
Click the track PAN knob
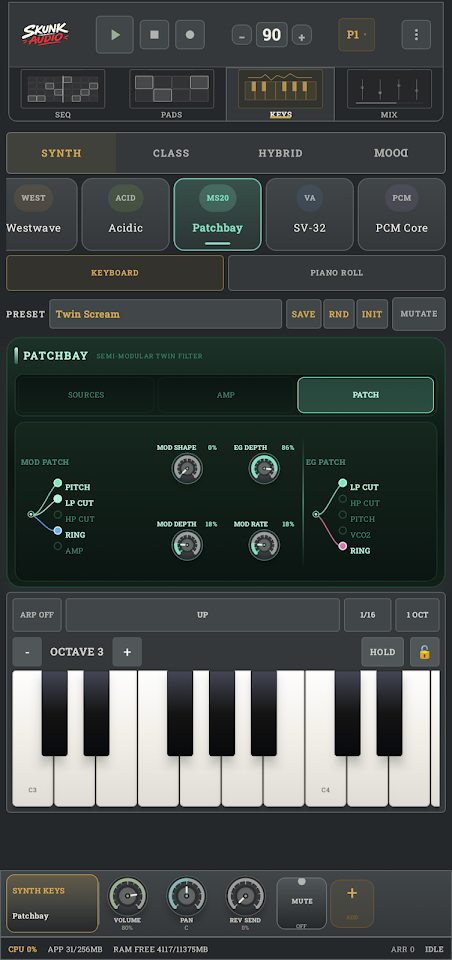coord(186,896)
